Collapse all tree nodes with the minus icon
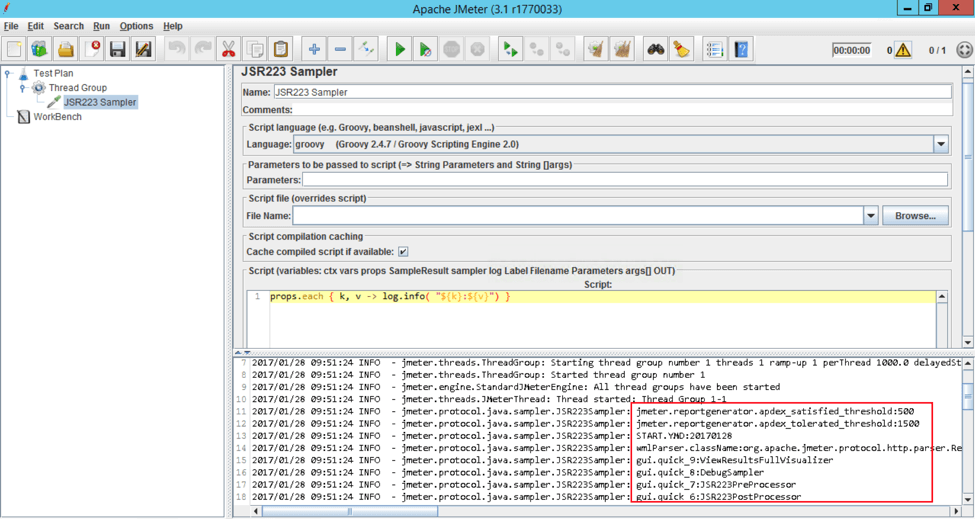975x519 pixels. click(340, 49)
